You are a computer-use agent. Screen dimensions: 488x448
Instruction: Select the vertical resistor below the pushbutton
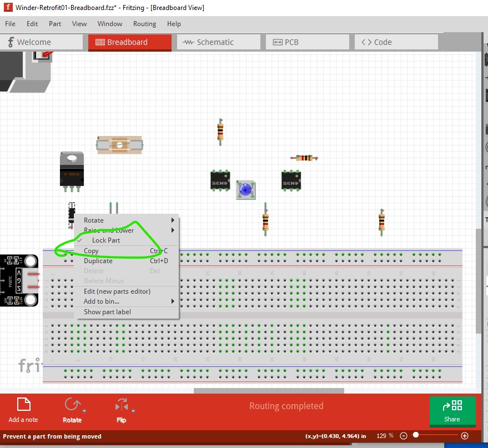click(x=265, y=219)
